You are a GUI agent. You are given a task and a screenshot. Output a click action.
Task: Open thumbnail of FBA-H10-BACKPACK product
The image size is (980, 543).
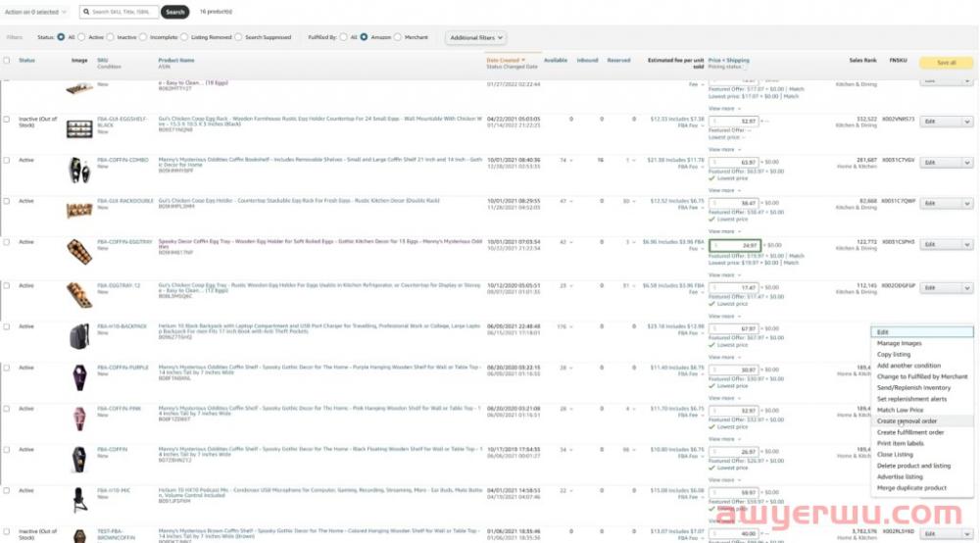tap(79, 336)
